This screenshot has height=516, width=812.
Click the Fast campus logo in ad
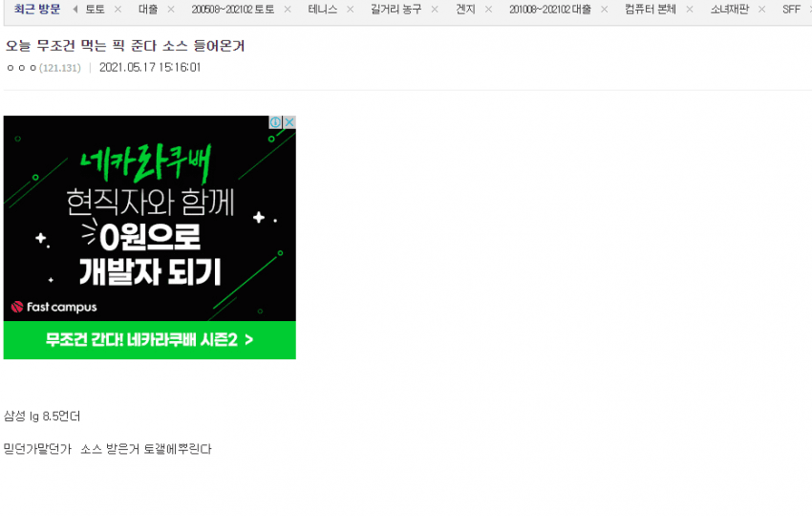54,308
